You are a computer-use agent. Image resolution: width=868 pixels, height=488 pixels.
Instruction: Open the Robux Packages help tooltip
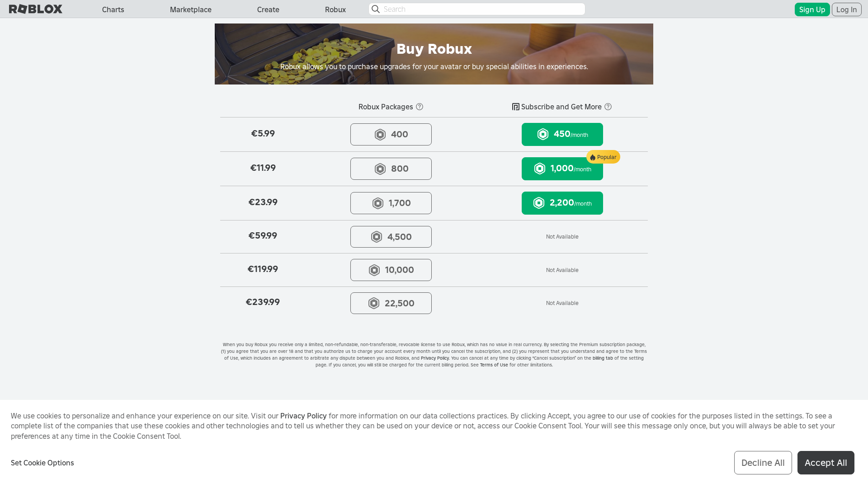point(420,107)
